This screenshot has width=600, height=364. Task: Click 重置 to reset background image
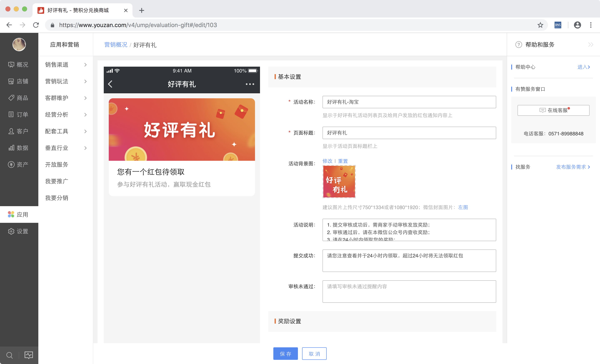pos(343,161)
